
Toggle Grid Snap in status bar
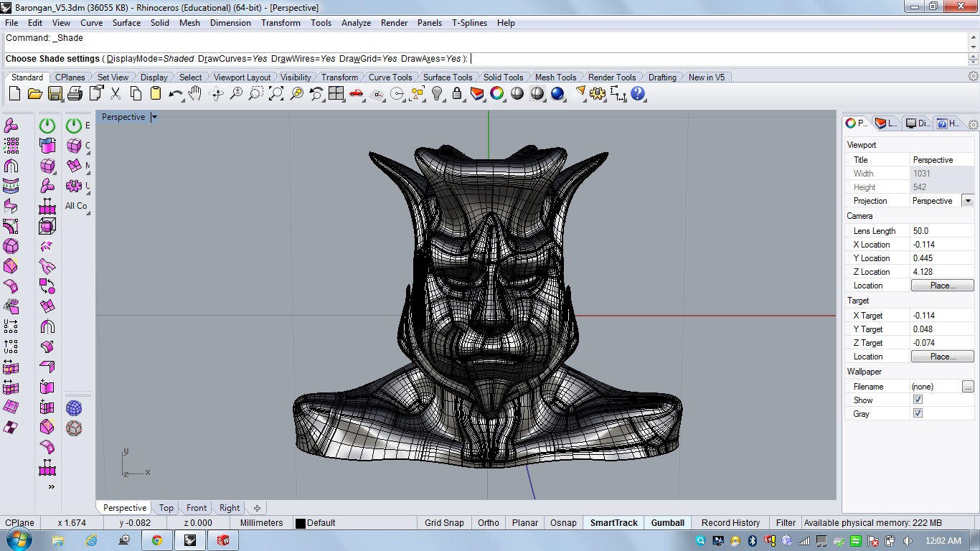pyautogui.click(x=444, y=523)
